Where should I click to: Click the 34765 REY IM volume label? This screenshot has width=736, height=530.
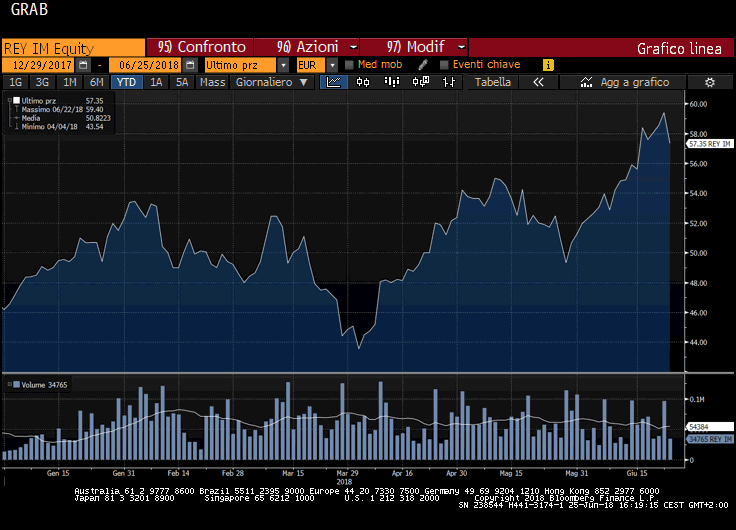710,439
